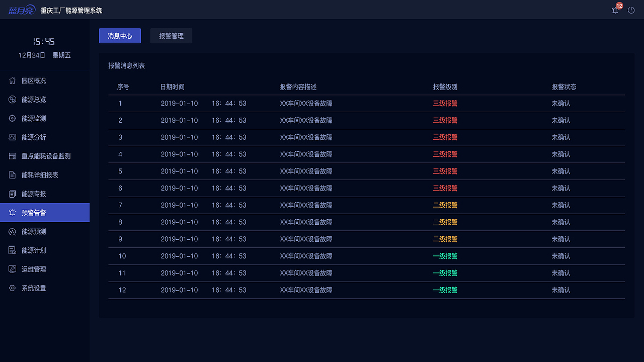Click the 12月24日 date label
This screenshot has width=644, height=362.
[x=32, y=55]
